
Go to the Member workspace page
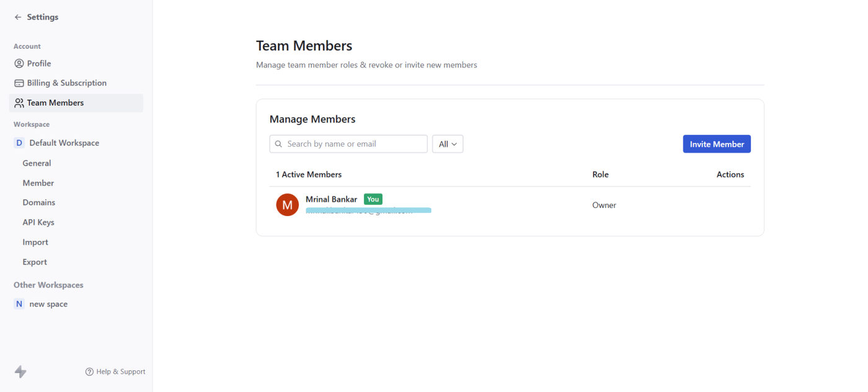click(38, 183)
